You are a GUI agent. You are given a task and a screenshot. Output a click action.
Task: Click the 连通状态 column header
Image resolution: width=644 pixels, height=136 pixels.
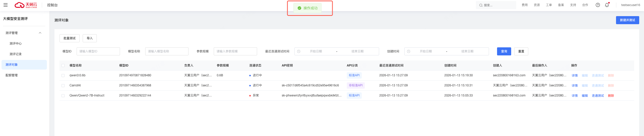coord(255,65)
